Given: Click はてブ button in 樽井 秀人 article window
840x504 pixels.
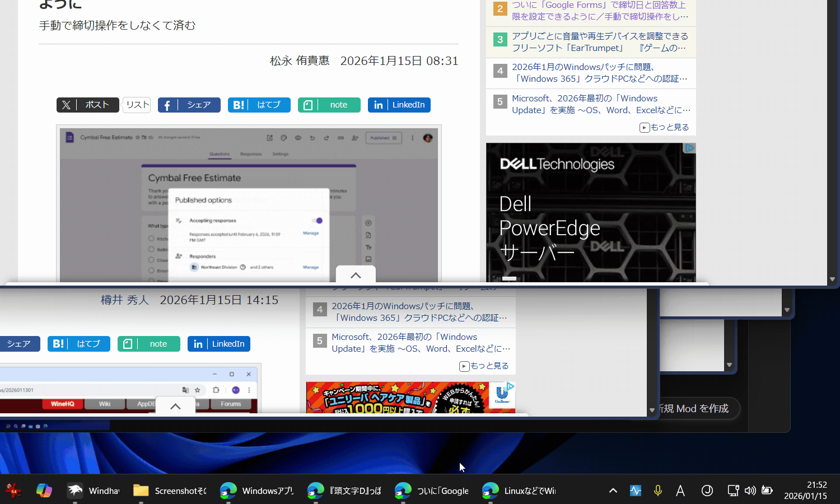Looking at the screenshot, I should click(79, 344).
